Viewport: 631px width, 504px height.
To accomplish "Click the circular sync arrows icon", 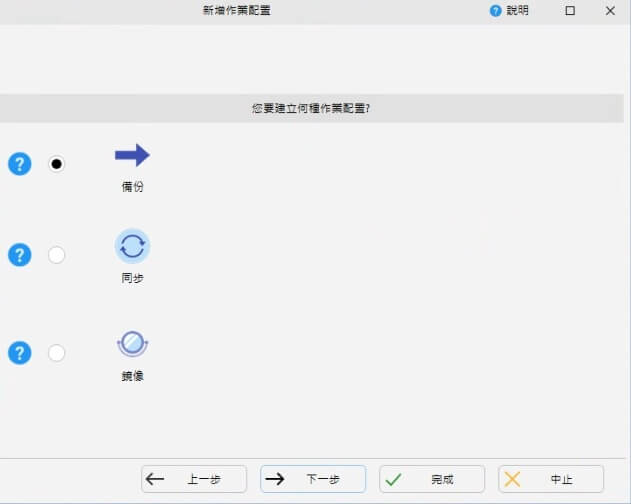I will 132,246.
